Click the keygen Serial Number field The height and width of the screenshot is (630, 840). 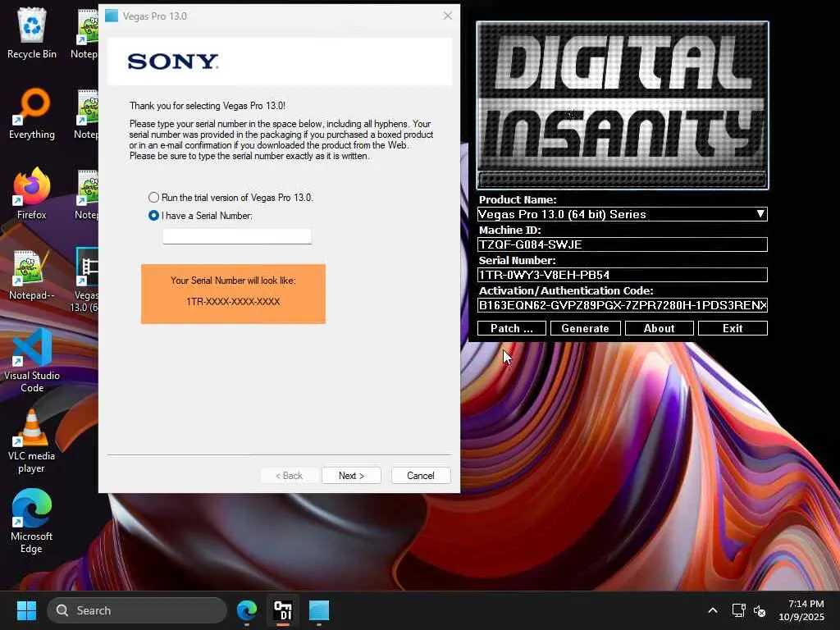click(x=622, y=275)
